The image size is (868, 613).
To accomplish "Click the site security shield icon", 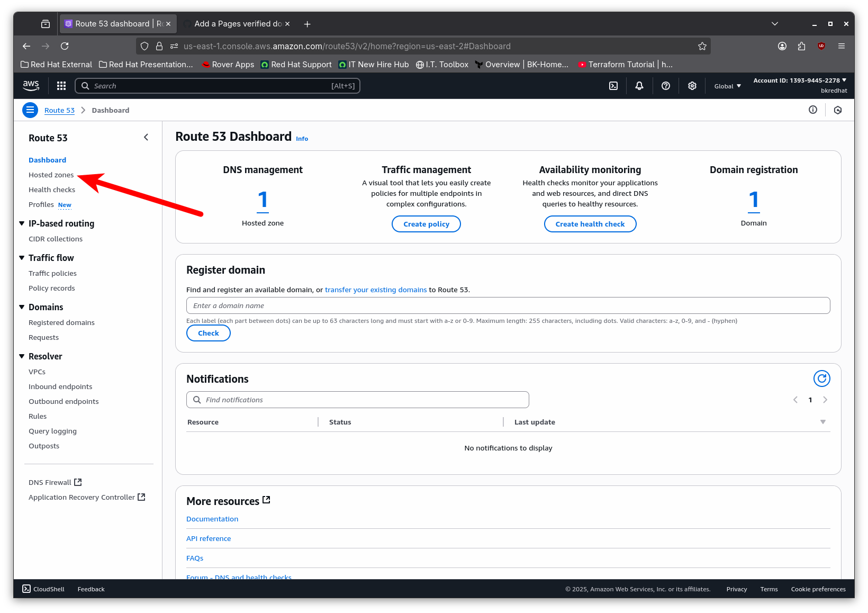I will click(x=144, y=46).
